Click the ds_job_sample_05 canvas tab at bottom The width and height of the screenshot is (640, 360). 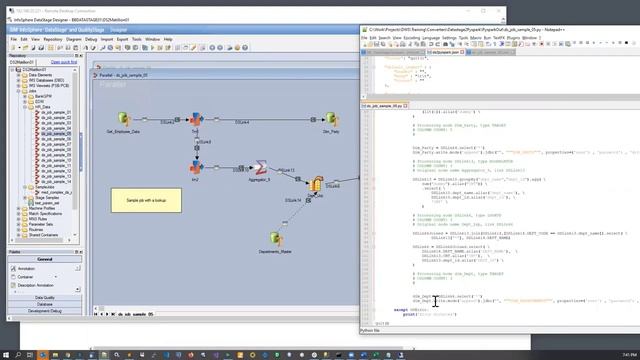(136, 314)
